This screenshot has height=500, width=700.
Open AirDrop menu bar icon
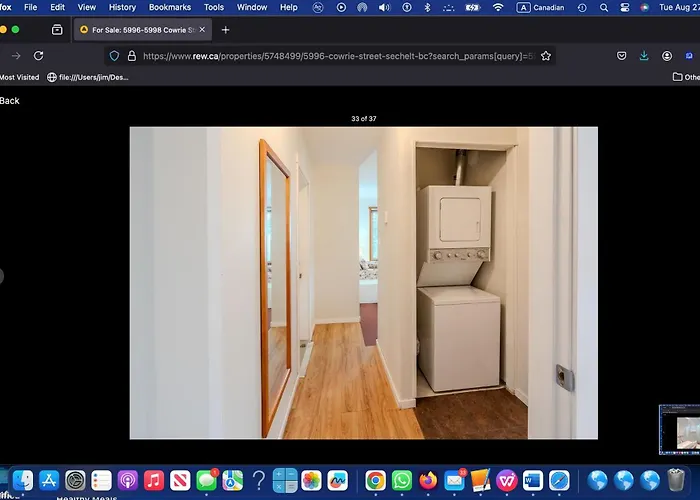tap(362, 8)
